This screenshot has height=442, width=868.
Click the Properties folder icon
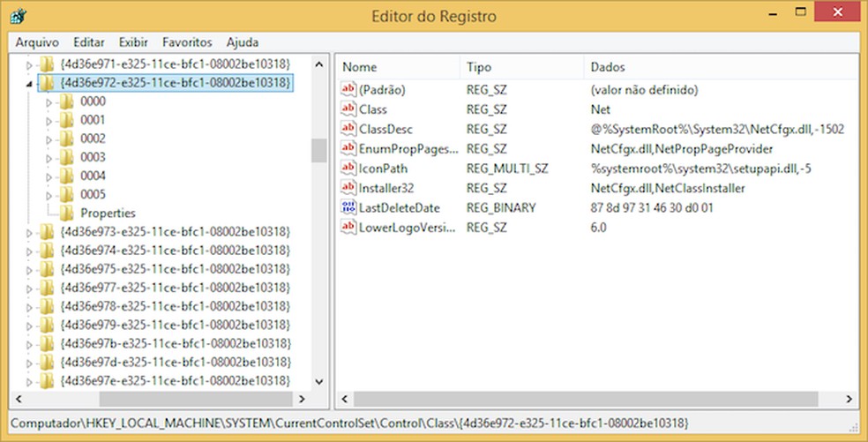[x=67, y=213]
